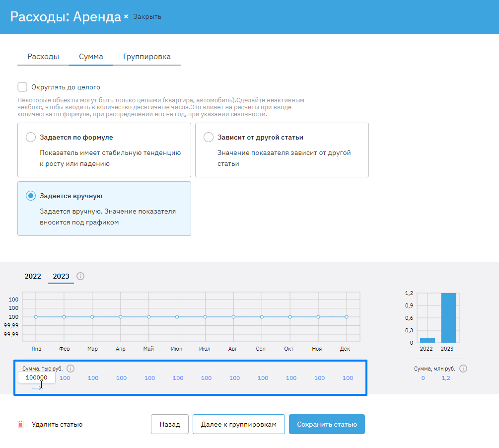Image resolution: width=499 pixels, height=448 pixels.
Task: Click info icon beside 'Сумма, тыс руб.'
Action: (71, 369)
